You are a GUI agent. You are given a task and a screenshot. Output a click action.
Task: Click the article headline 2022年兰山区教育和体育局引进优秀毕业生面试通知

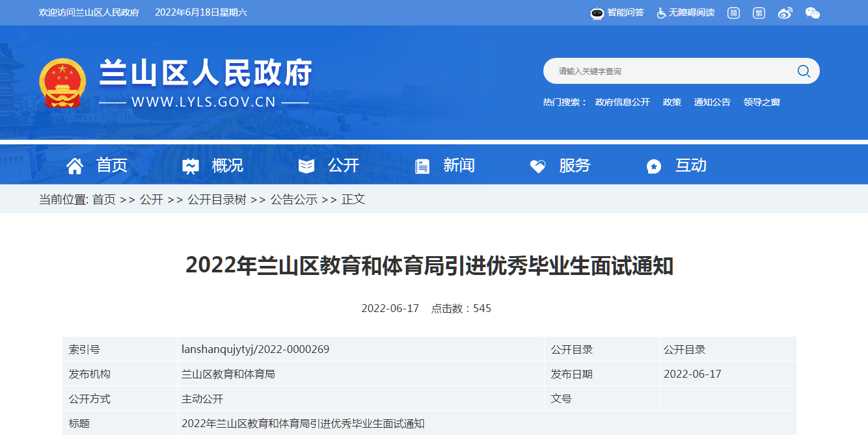pyautogui.click(x=429, y=266)
